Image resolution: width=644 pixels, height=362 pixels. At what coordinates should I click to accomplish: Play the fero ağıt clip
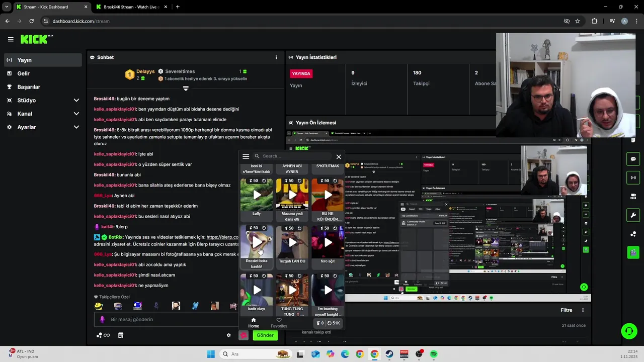[x=328, y=242]
